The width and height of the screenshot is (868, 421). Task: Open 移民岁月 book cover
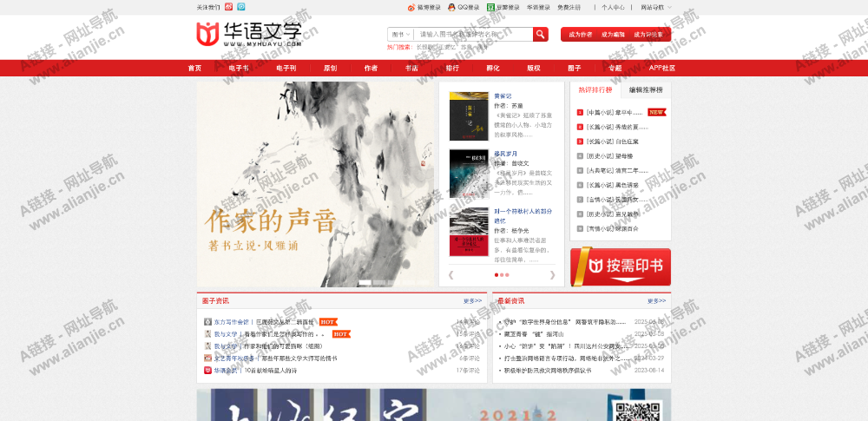pos(469,174)
